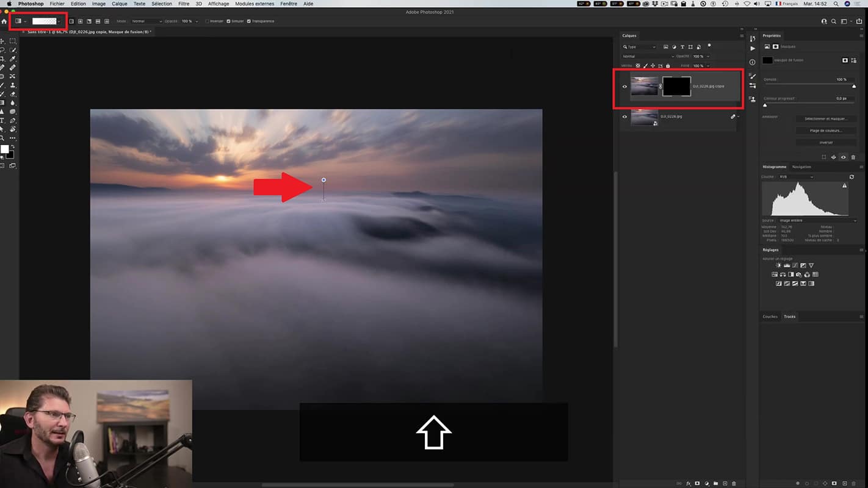868x488 pixels.
Task: Open the Actions play-button panel icon
Action: (x=752, y=48)
